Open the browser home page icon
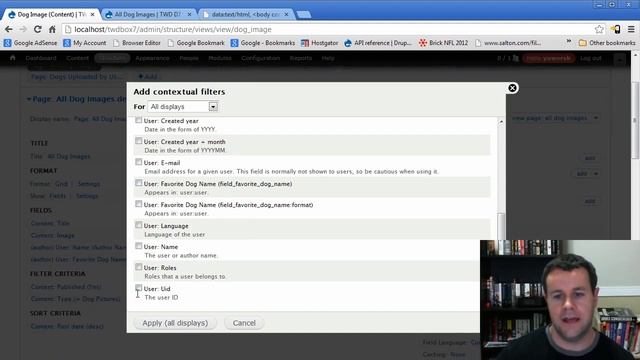640x360 pixels. click(52, 29)
